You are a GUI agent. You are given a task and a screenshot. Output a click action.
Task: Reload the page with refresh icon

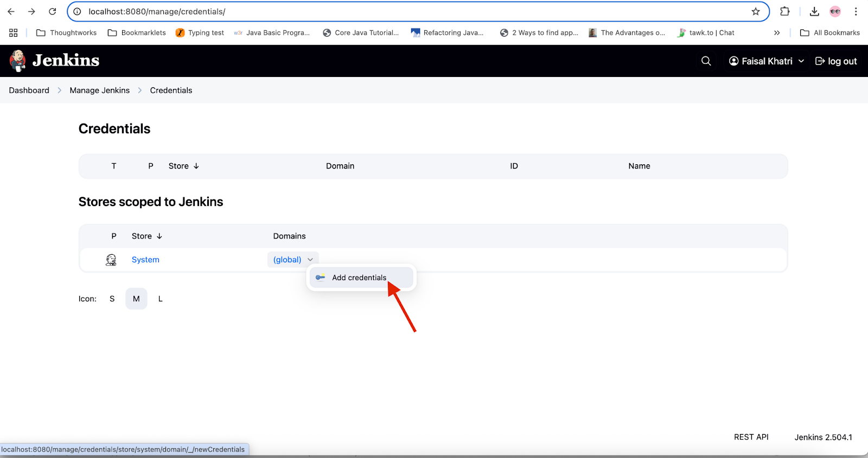(x=53, y=11)
